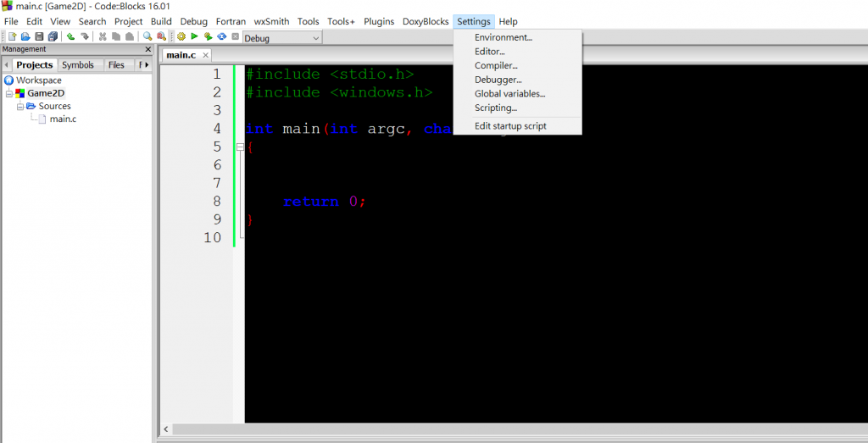Click the Redo toolbar icon
Image resolution: width=868 pixels, height=443 pixels.
(x=84, y=36)
